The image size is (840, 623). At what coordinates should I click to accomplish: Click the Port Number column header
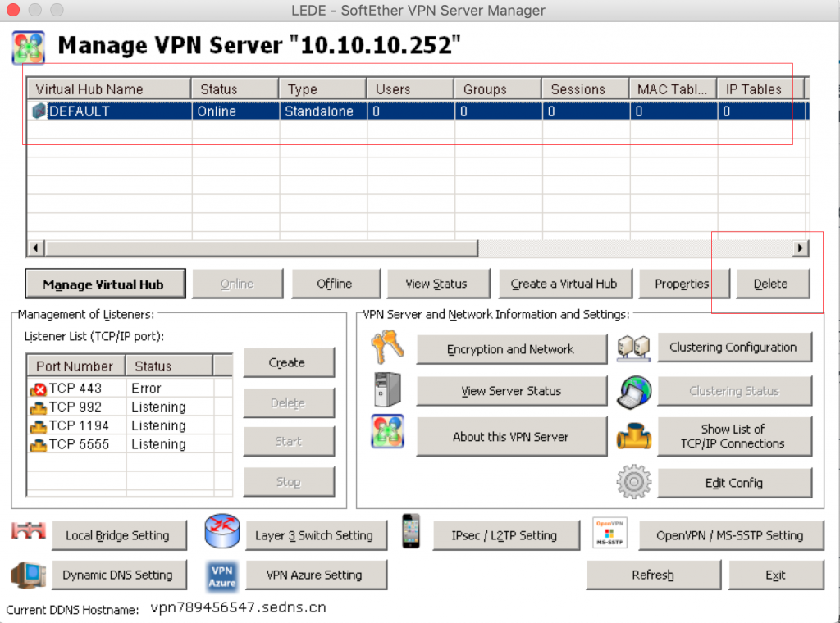(x=76, y=366)
